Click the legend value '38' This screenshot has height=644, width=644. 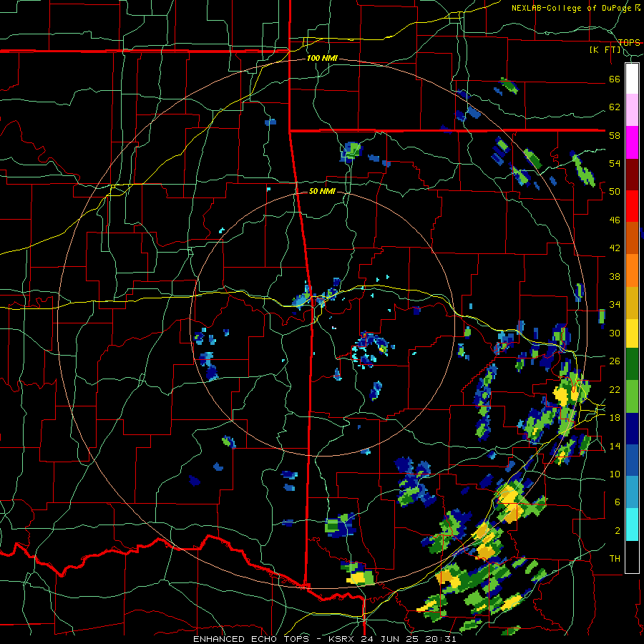[x=615, y=276]
